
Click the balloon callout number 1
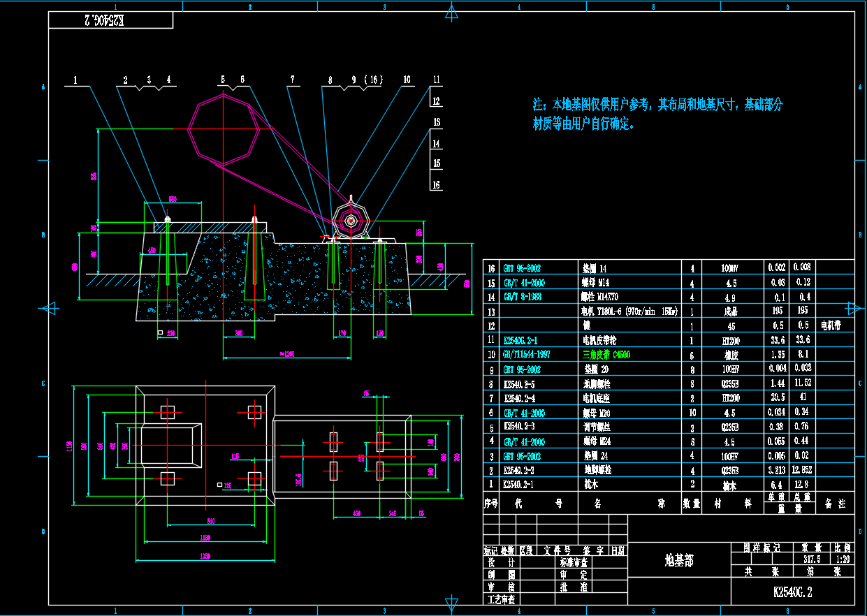pyautogui.click(x=75, y=80)
